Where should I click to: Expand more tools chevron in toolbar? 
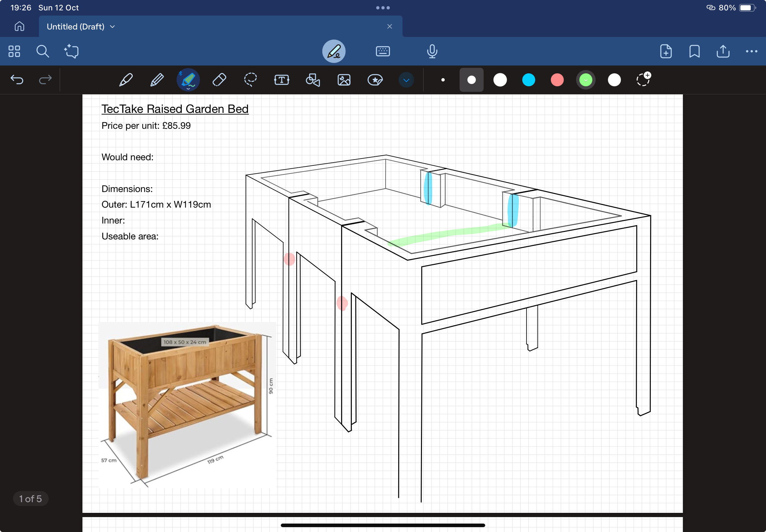[x=406, y=80]
